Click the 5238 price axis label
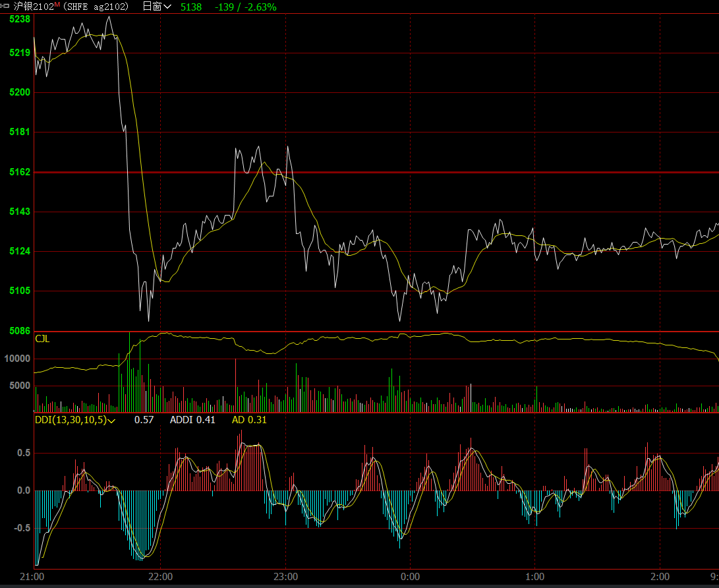 tap(20, 19)
